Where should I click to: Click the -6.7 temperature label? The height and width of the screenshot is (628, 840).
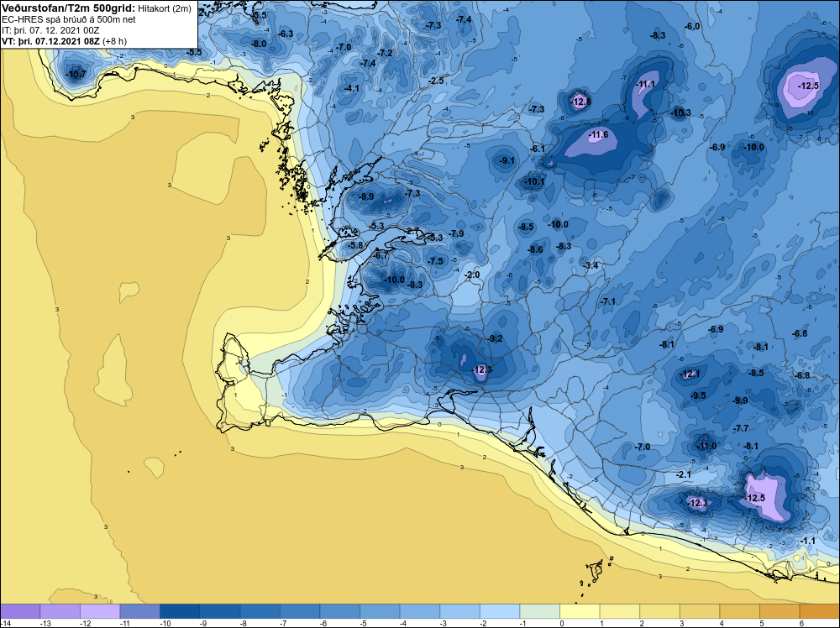[381, 256]
